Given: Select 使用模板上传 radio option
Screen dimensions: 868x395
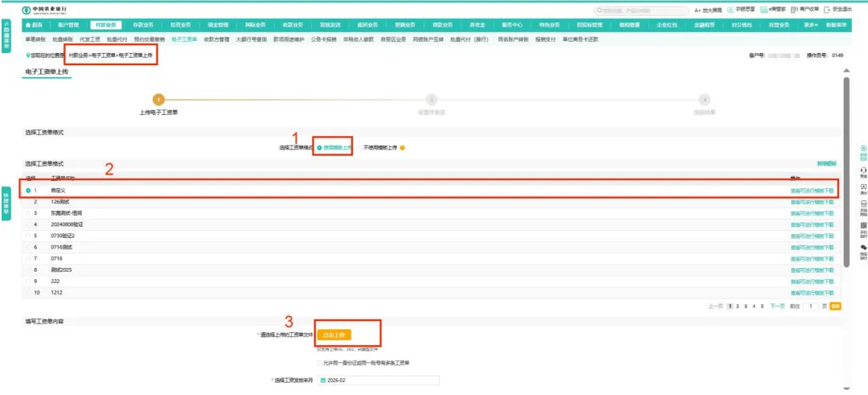Looking at the screenshot, I should tap(319, 148).
